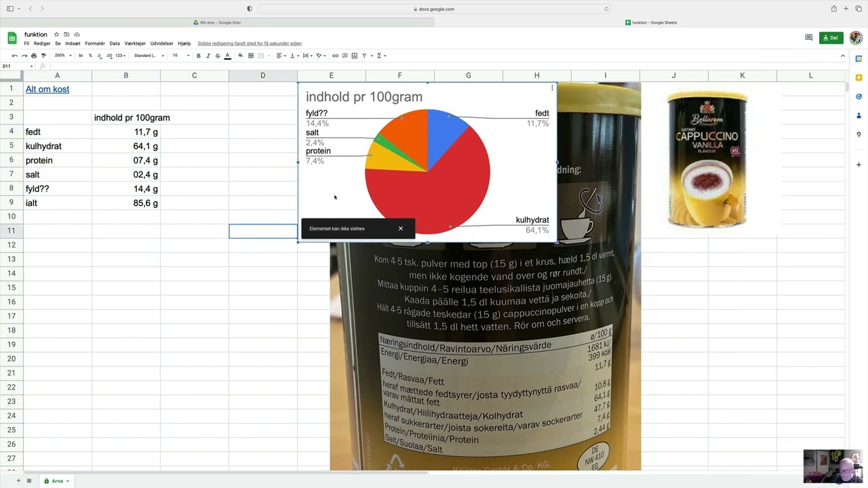Star the funktion document

click(56, 35)
